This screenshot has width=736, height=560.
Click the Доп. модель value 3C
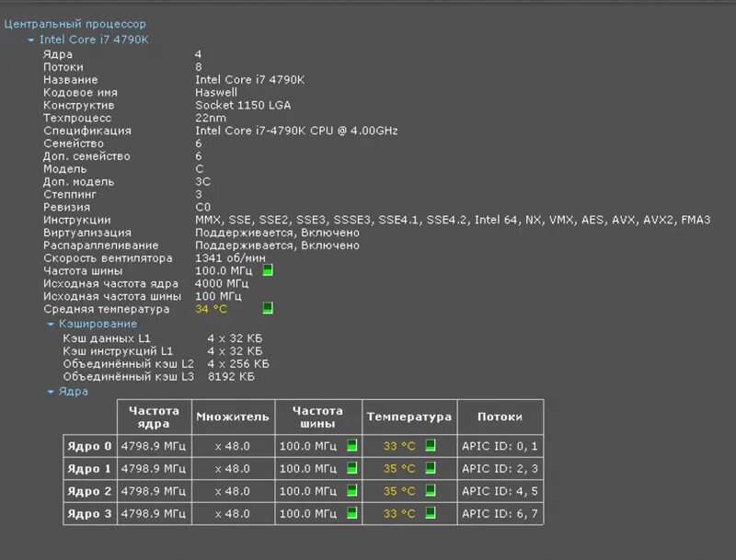point(202,181)
